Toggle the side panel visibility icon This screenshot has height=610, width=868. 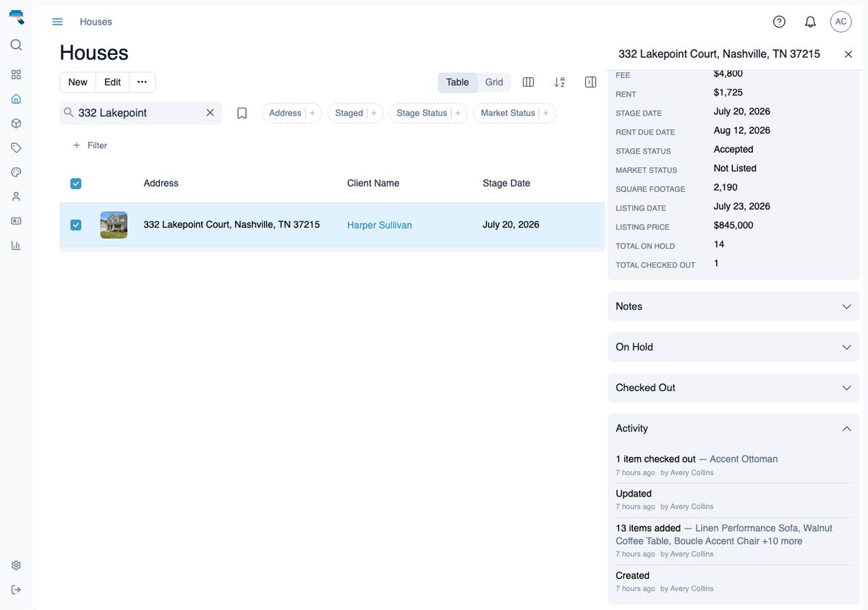pyautogui.click(x=590, y=82)
